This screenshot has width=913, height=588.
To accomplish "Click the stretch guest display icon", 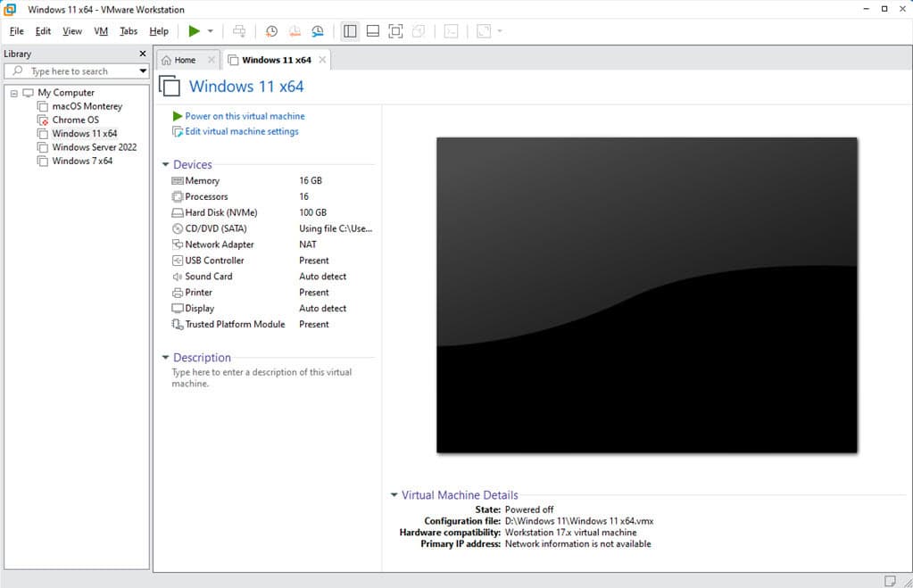I will (484, 31).
